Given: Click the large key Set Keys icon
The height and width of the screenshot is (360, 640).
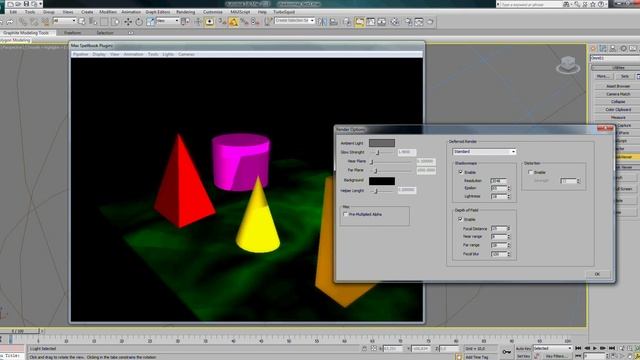Looking at the screenshot, I should coord(507,352).
